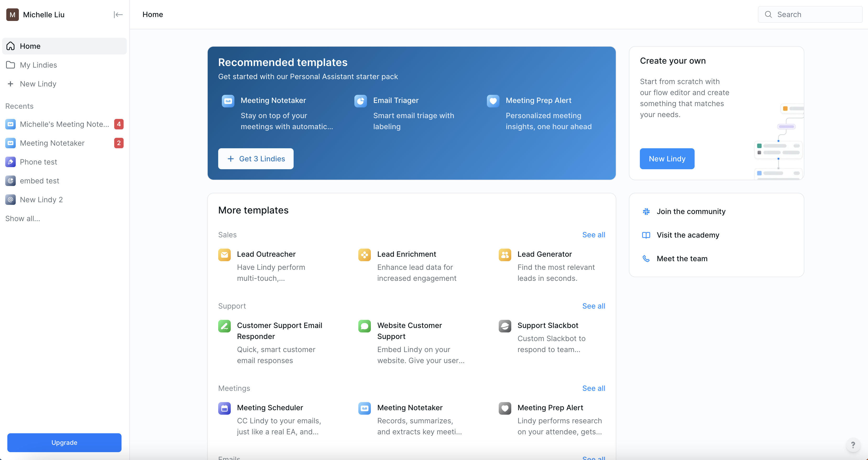Click the Website Customer Support chat icon

point(364,326)
